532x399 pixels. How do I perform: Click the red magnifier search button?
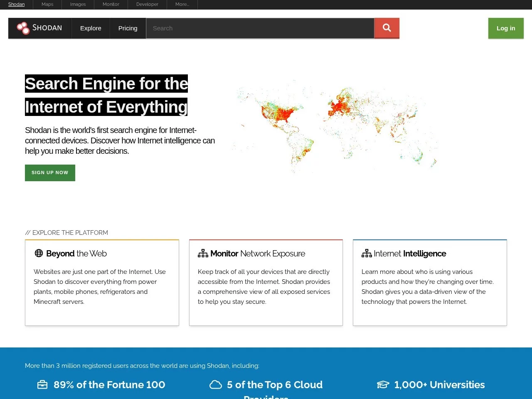387,28
